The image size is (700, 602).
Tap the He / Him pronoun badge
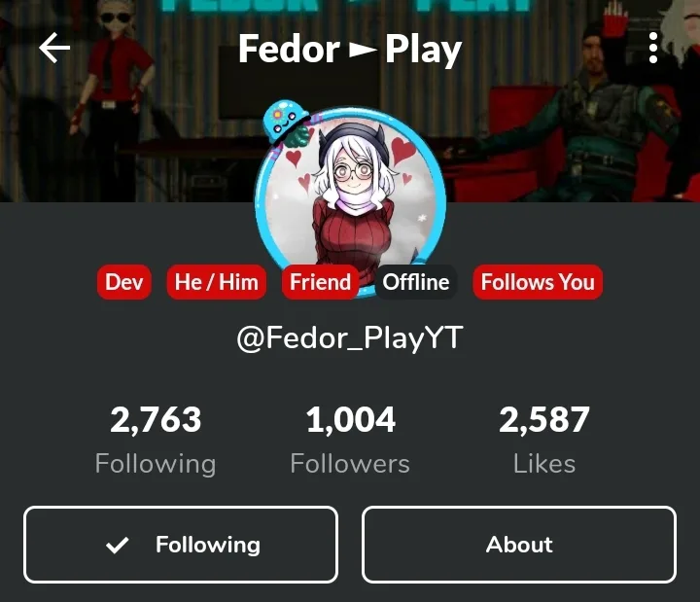[217, 282]
